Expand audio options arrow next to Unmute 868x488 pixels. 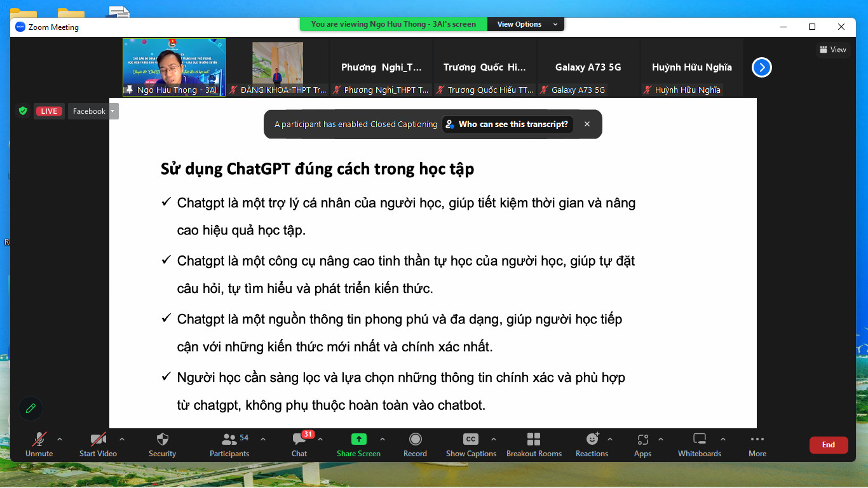click(x=60, y=439)
